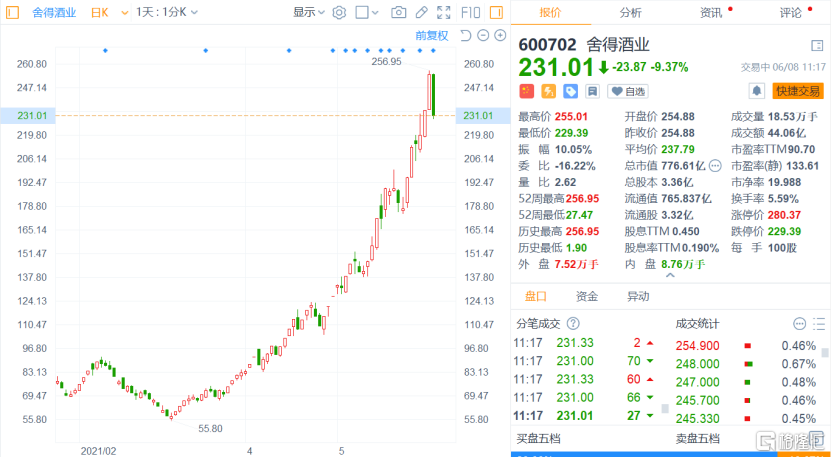The image size is (831, 458).
Task: Click the 成交统计 panel scrollbar
Action: (x=825, y=353)
